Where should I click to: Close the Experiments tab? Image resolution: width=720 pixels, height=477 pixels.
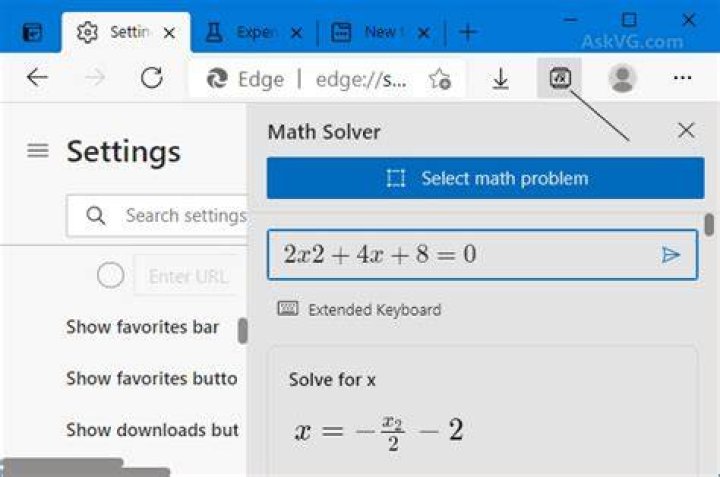point(297,33)
